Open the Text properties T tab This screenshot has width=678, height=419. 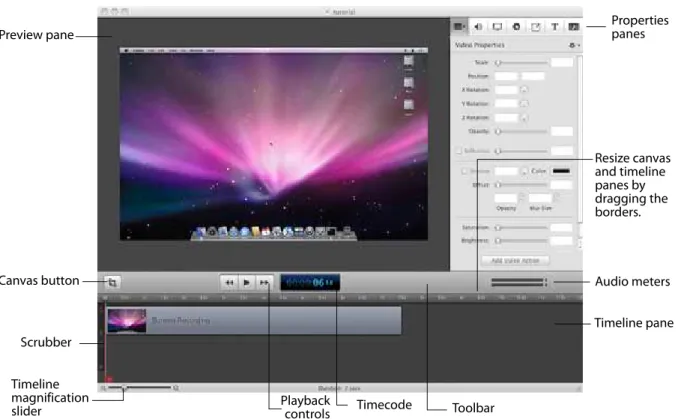pos(554,27)
